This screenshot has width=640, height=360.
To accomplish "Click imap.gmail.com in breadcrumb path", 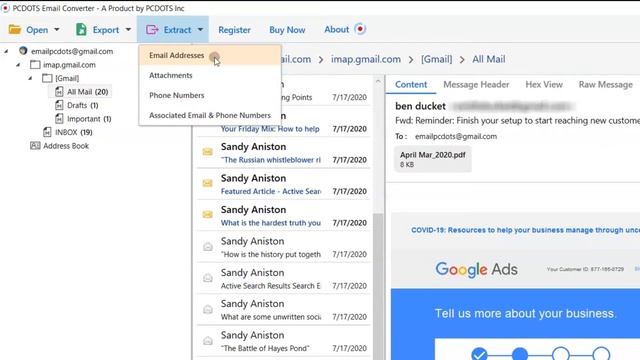I will coord(366,59).
